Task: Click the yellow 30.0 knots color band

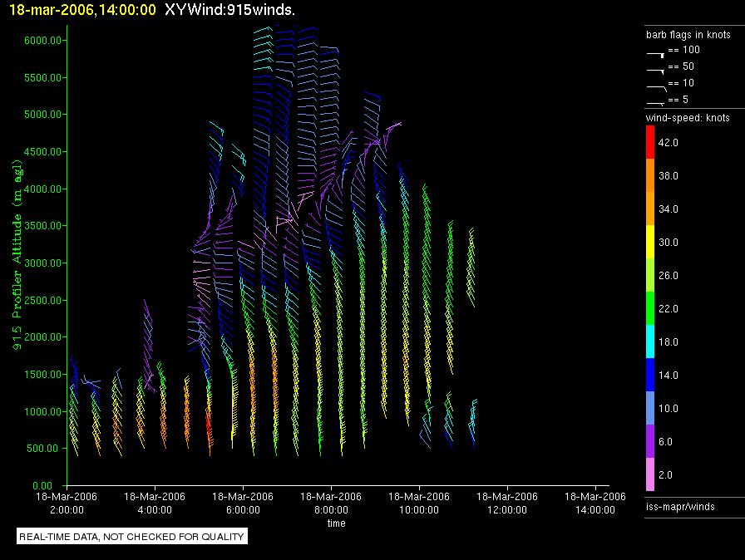Action: pos(651,243)
